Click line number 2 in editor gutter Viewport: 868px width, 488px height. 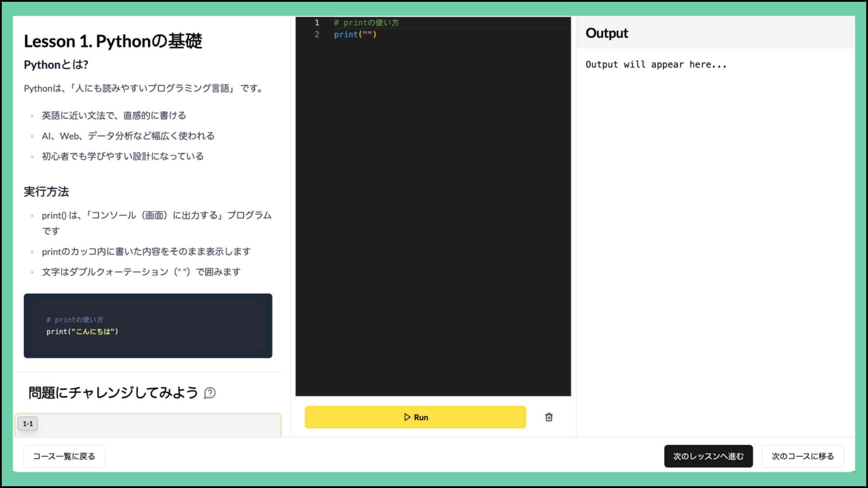(x=317, y=35)
